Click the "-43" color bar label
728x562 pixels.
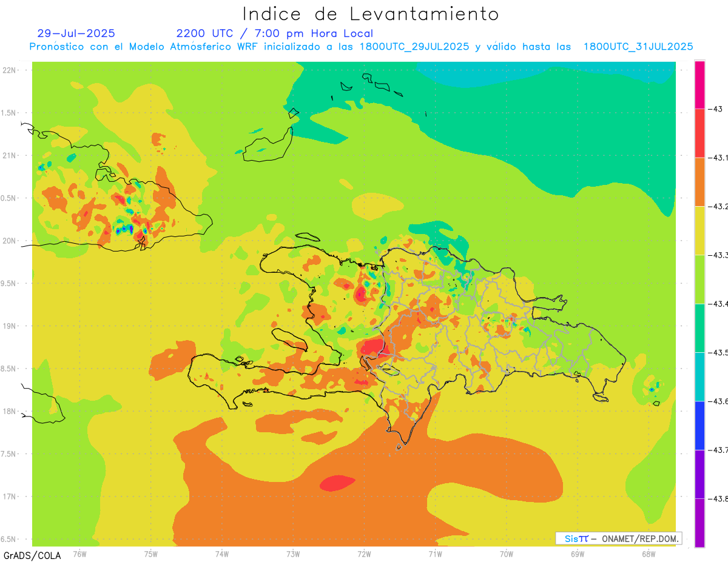point(716,109)
